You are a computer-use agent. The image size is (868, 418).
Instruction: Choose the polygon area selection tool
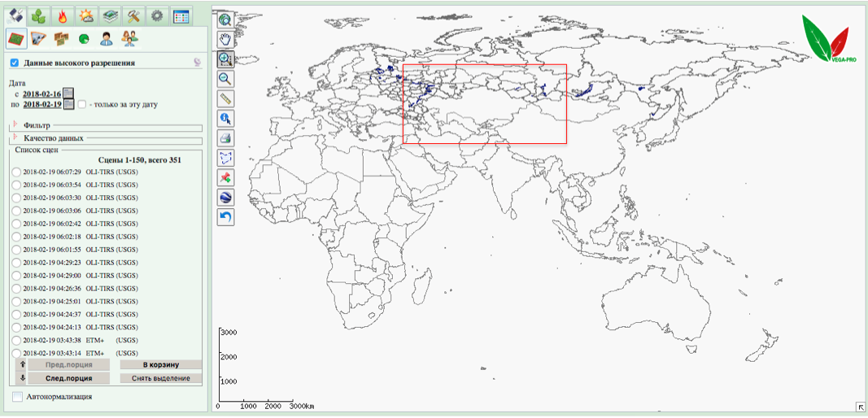pyautogui.click(x=225, y=158)
